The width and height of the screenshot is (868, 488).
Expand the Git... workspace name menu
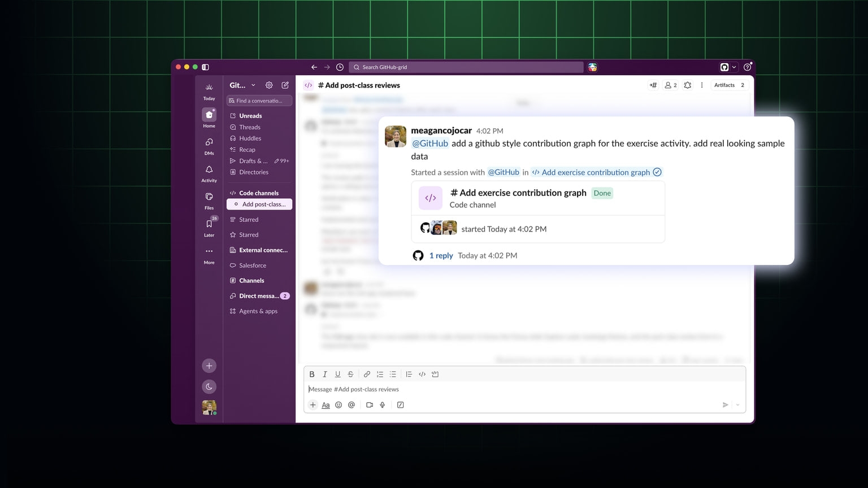242,85
